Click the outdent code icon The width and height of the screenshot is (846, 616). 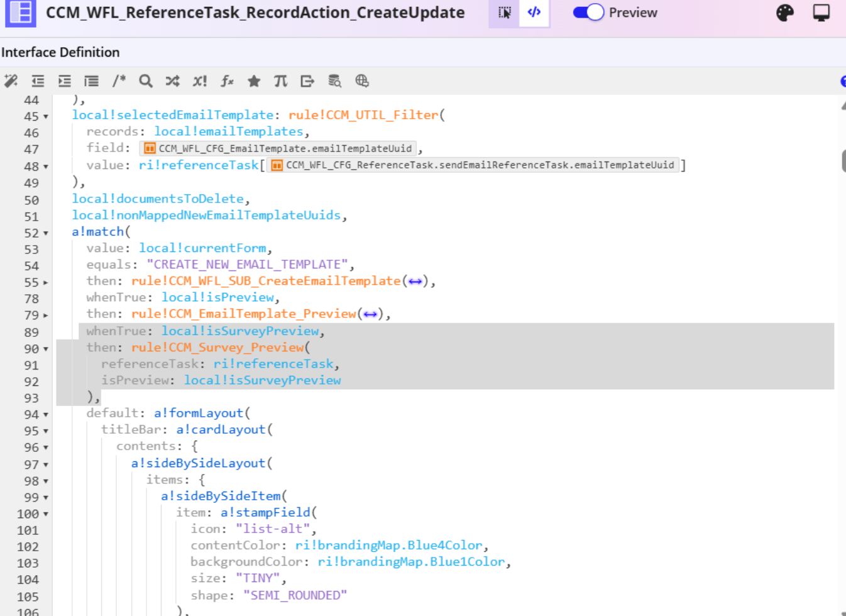[x=38, y=81]
